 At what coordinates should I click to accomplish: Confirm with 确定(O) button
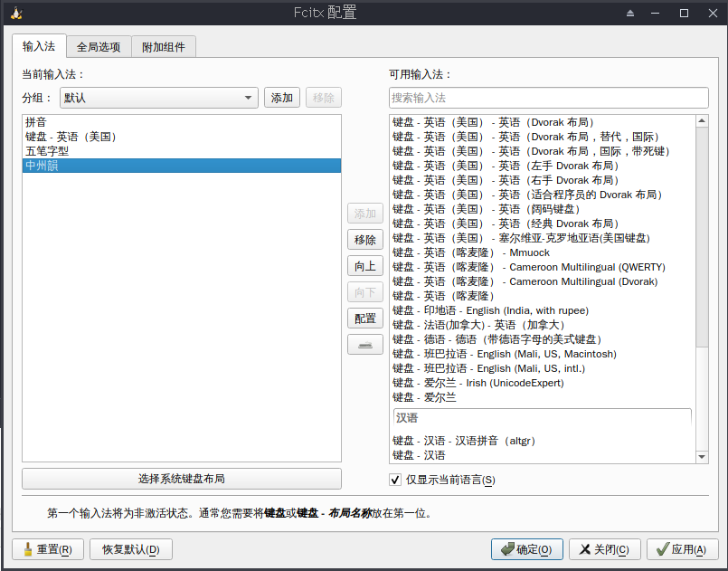pyautogui.click(x=527, y=549)
